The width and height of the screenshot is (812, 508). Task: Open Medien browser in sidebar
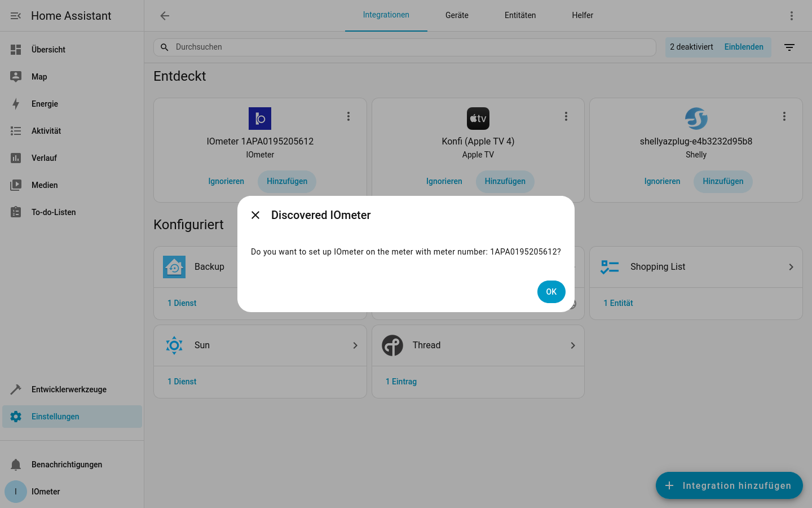pos(72,185)
